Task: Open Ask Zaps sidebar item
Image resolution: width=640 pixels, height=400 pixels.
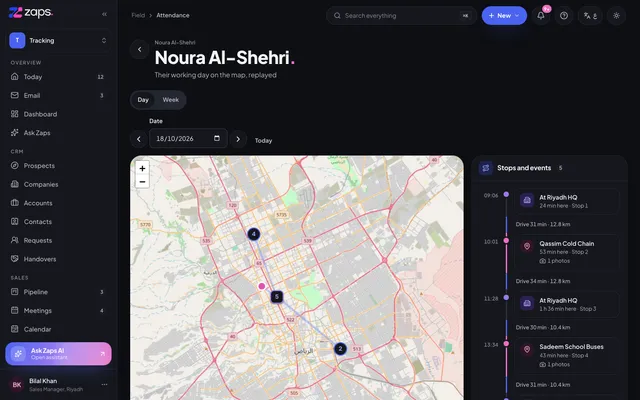Action: pos(58,133)
